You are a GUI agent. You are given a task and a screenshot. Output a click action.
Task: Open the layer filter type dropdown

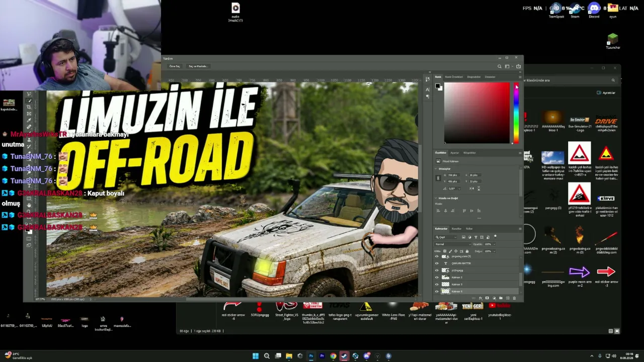click(446, 237)
